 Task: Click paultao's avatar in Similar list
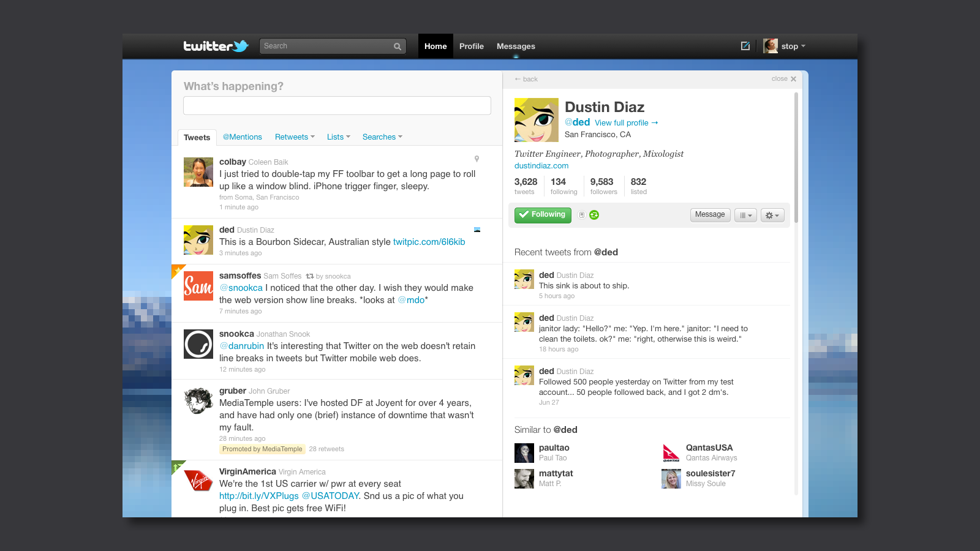(524, 453)
